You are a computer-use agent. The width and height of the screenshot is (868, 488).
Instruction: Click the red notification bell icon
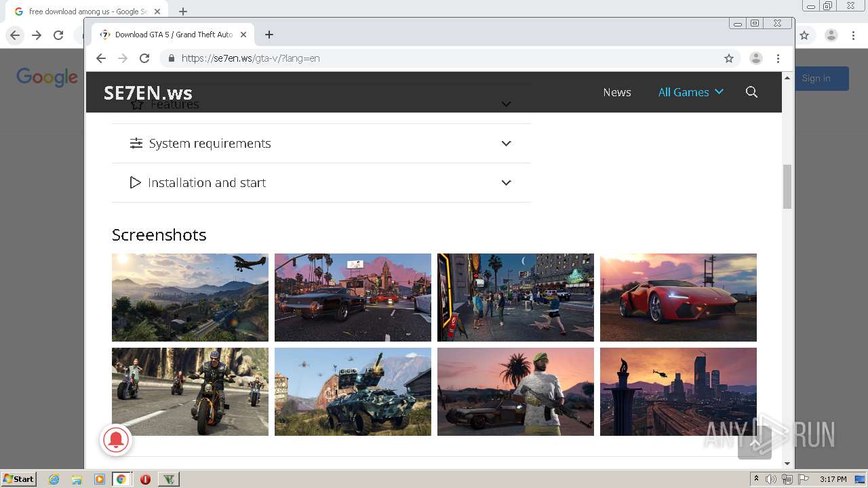(x=116, y=441)
